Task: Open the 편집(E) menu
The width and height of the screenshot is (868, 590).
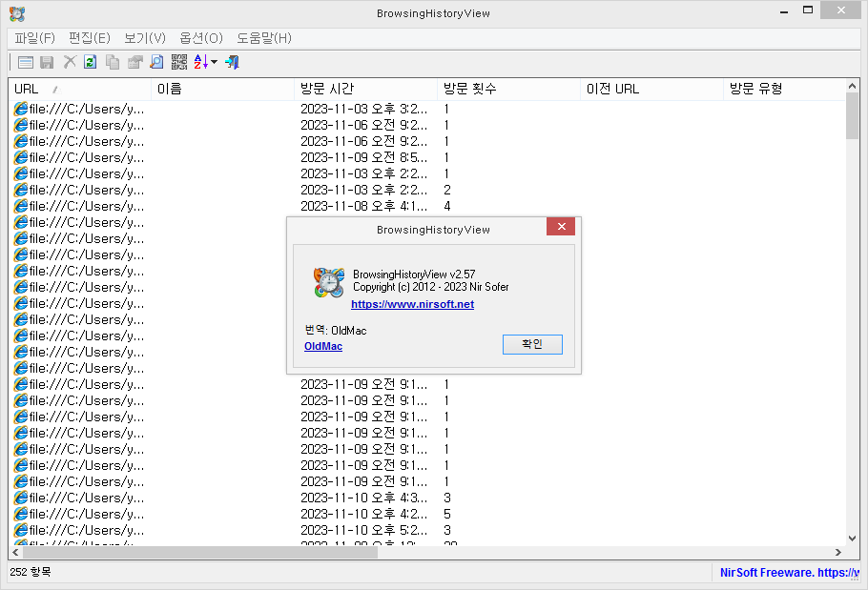Action: coord(89,38)
